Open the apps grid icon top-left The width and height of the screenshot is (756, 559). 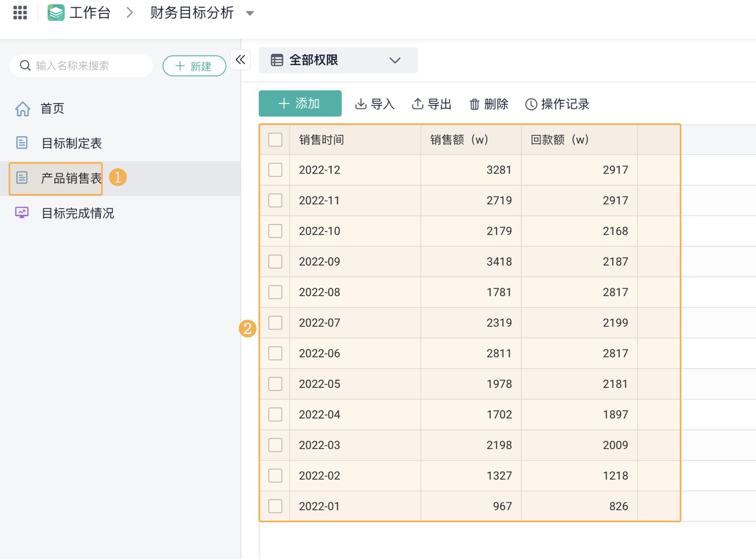[x=21, y=13]
